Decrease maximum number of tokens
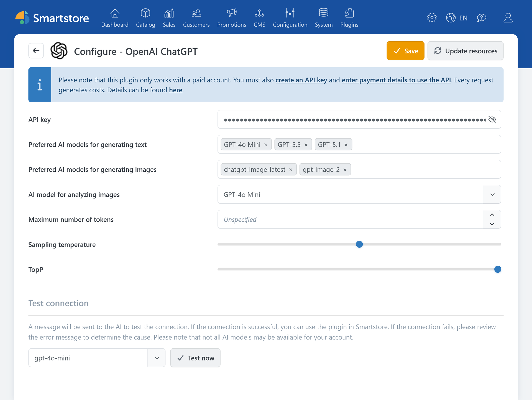The height and width of the screenshot is (400, 532). pos(492,224)
